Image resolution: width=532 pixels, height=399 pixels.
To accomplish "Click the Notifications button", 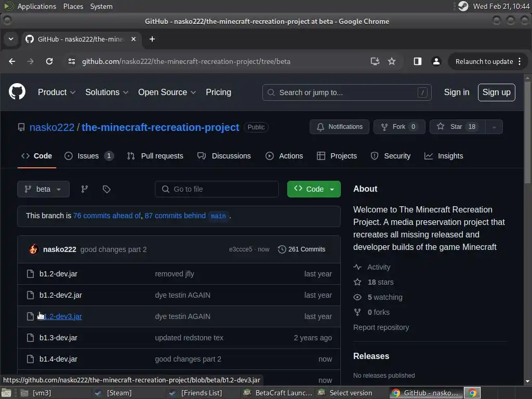I will 339,127.
